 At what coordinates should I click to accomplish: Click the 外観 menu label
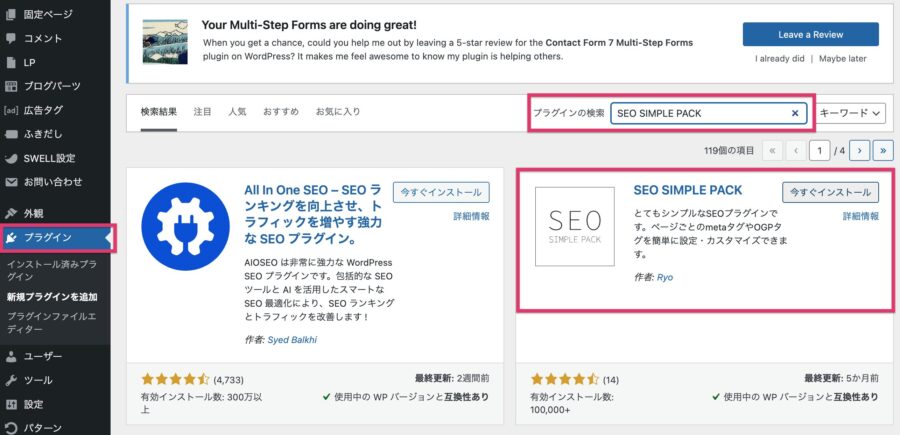pyautogui.click(x=33, y=213)
